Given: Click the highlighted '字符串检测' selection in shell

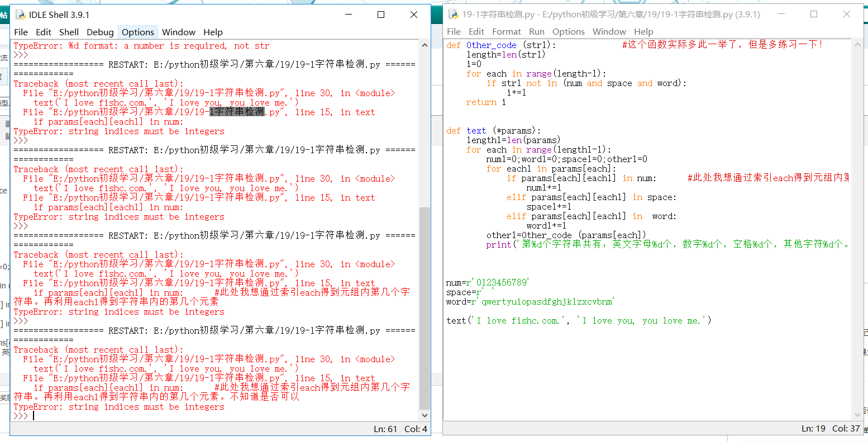Looking at the screenshot, I should coord(237,112).
